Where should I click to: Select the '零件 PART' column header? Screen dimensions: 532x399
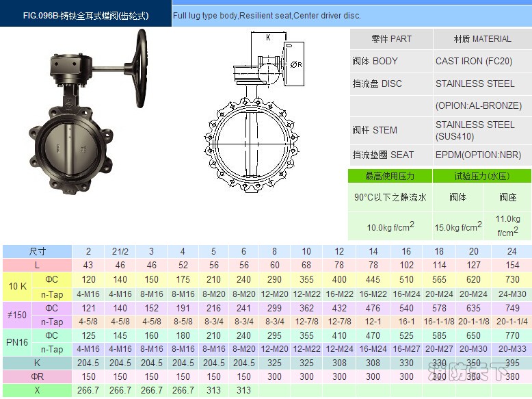tap(391, 39)
